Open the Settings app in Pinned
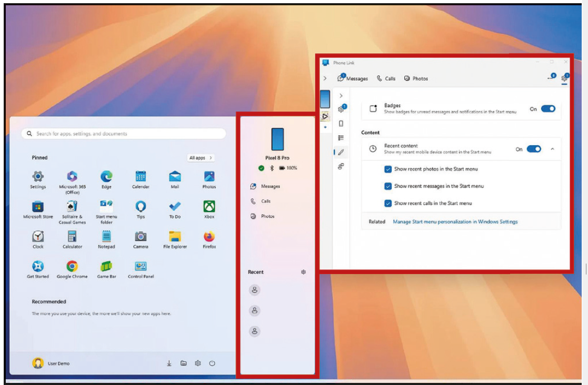 [38, 179]
